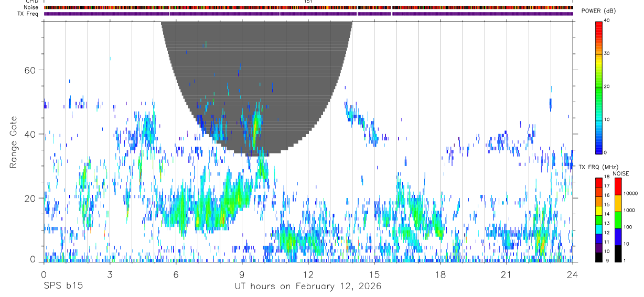Screen dimensions: 644x297
Task: Click the blue 11–12 MHz TX FRQ swatch
Action: [598, 239]
